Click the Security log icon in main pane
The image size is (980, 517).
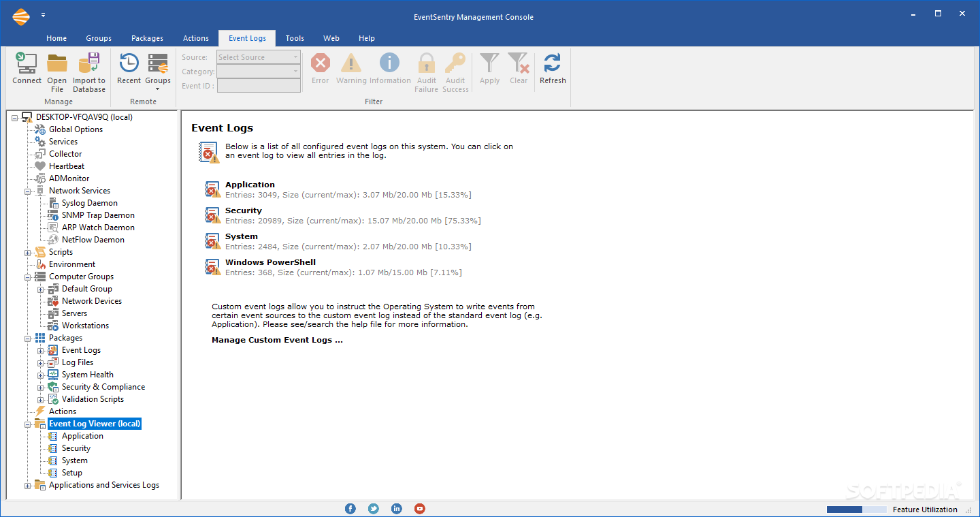click(x=213, y=215)
